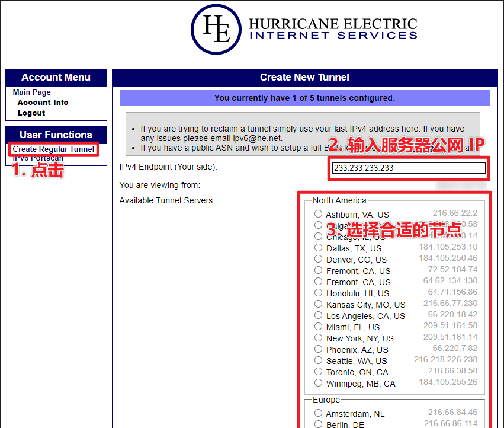504x428 pixels.
Task: Click the 'HURRICANE ELECTRIC' title text
Action: (x=333, y=24)
